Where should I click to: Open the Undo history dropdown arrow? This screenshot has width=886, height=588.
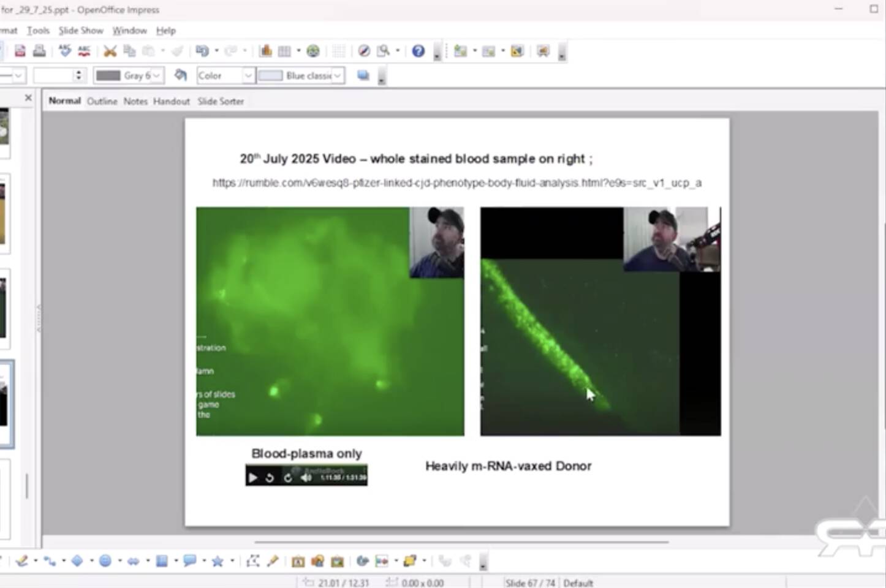(216, 51)
